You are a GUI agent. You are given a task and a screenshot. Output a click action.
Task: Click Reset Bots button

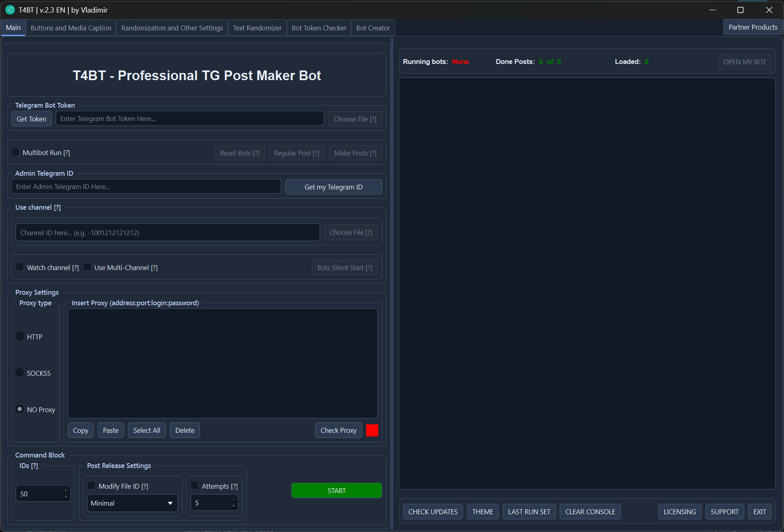tap(240, 153)
